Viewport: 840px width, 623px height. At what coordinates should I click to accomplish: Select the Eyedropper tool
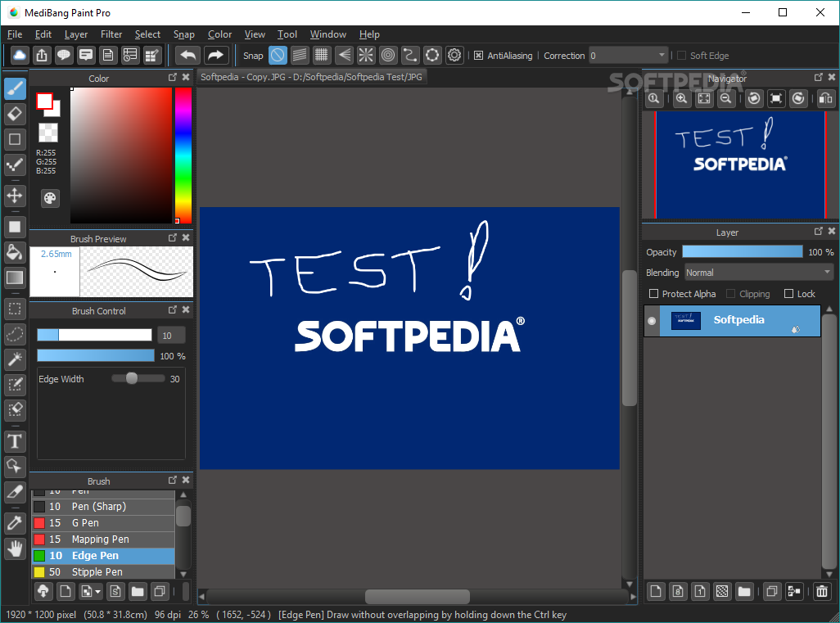[15, 523]
